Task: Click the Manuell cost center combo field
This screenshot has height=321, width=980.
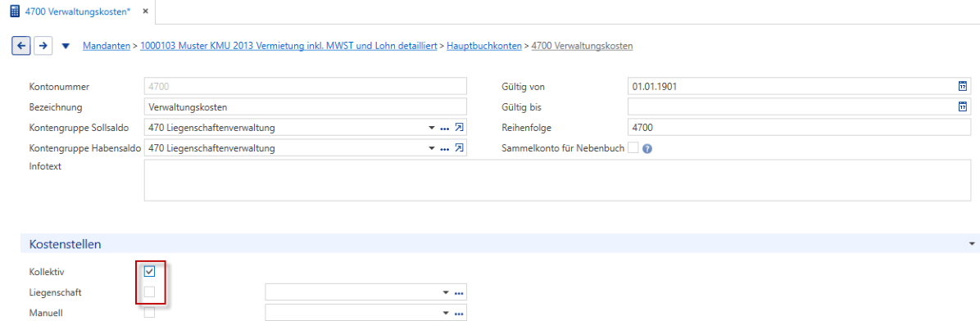Action: pyautogui.click(x=366, y=312)
